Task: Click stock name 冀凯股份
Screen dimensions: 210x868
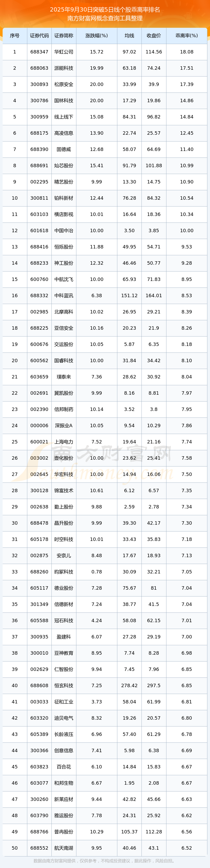Action: (64, 393)
